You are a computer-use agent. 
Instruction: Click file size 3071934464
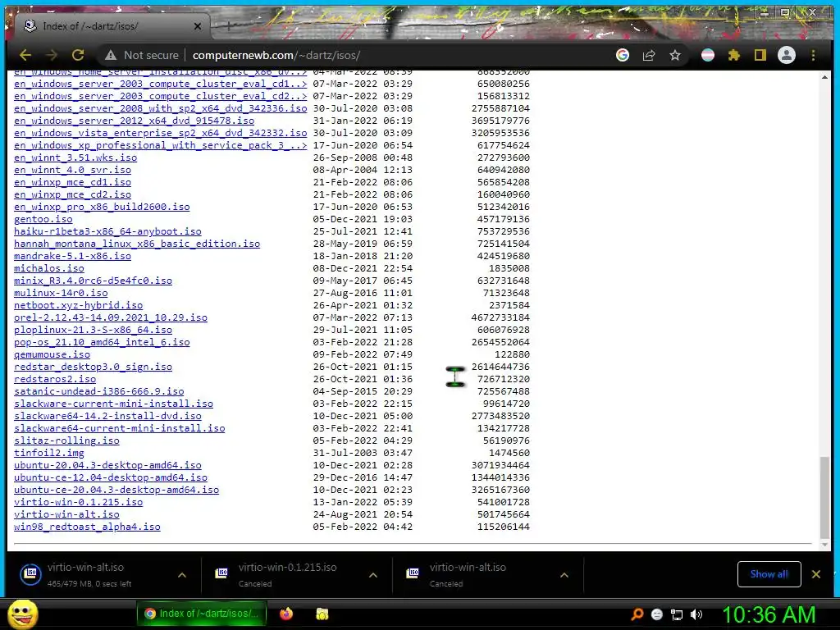(x=500, y=465)
